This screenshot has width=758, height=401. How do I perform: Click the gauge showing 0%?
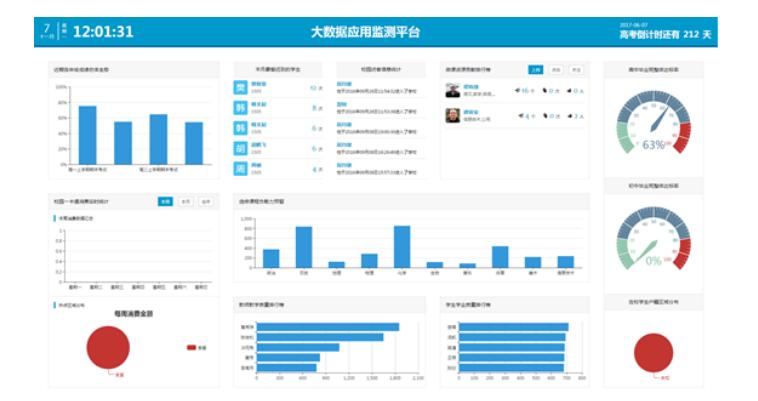(x=654, y=239)
